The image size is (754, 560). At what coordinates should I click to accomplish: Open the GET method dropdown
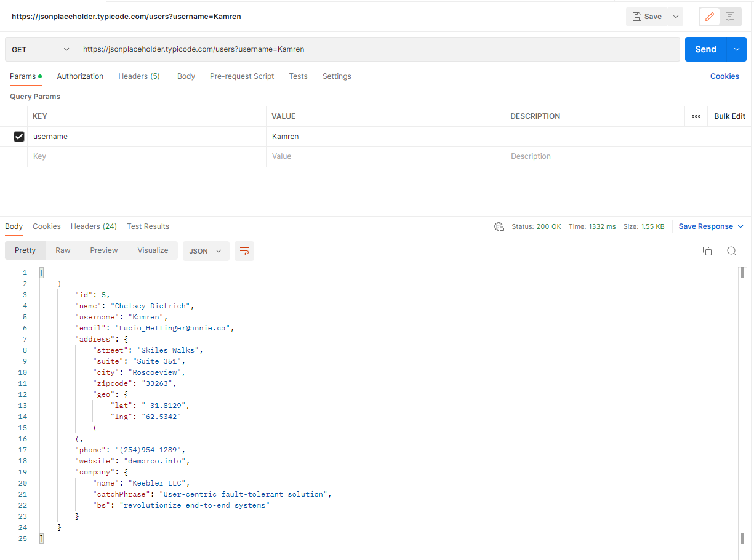coord(41,49)
